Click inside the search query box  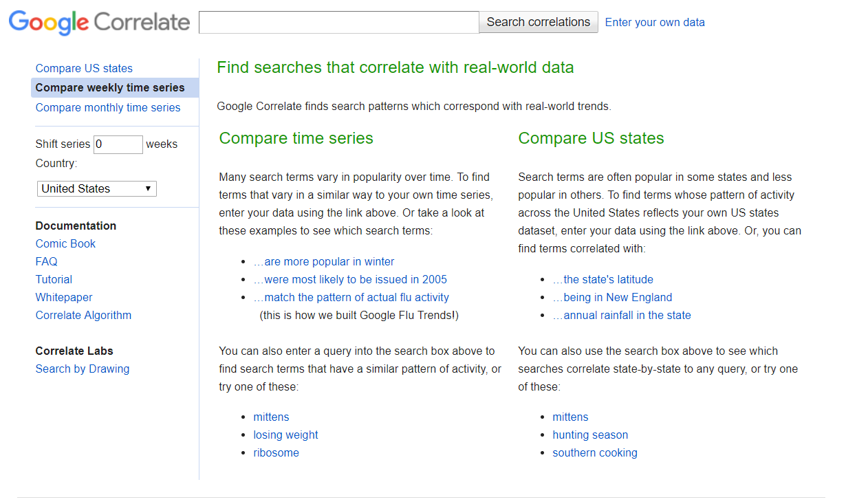pos(338,22)
